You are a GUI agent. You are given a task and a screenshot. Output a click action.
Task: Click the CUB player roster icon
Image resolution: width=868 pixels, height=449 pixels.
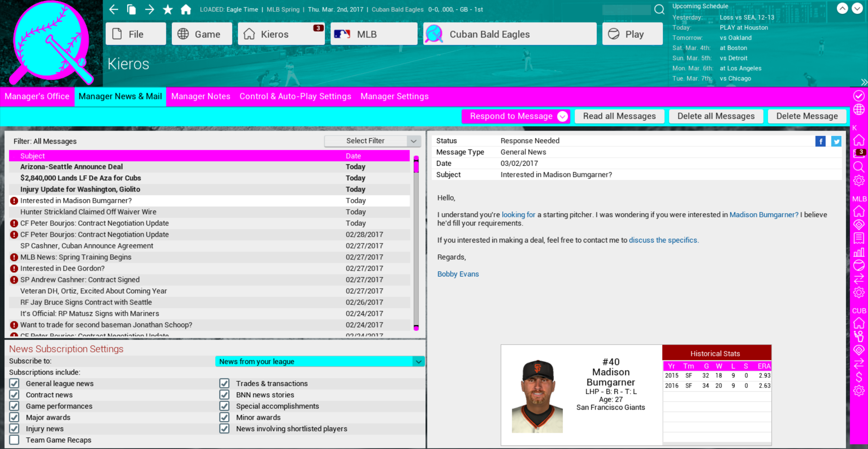coord(859,337)
